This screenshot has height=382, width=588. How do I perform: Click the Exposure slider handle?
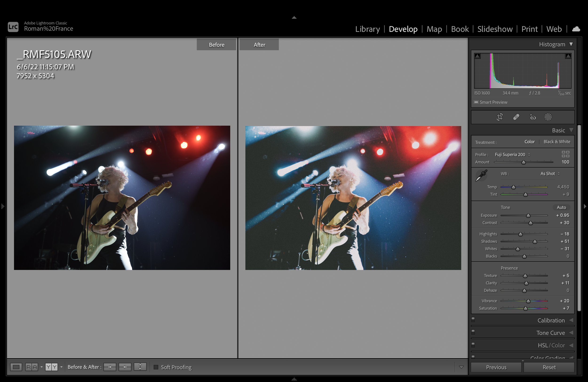528,216
